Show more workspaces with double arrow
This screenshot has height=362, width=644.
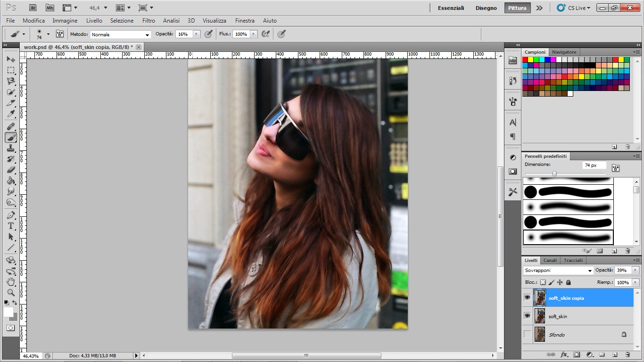tap(539, 8)
